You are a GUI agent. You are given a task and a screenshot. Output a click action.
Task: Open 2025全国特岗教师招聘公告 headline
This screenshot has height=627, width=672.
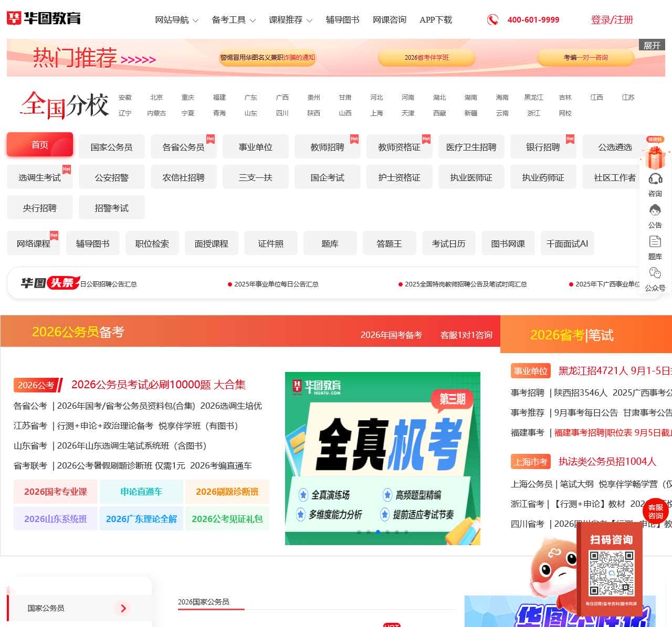[466, 284]
